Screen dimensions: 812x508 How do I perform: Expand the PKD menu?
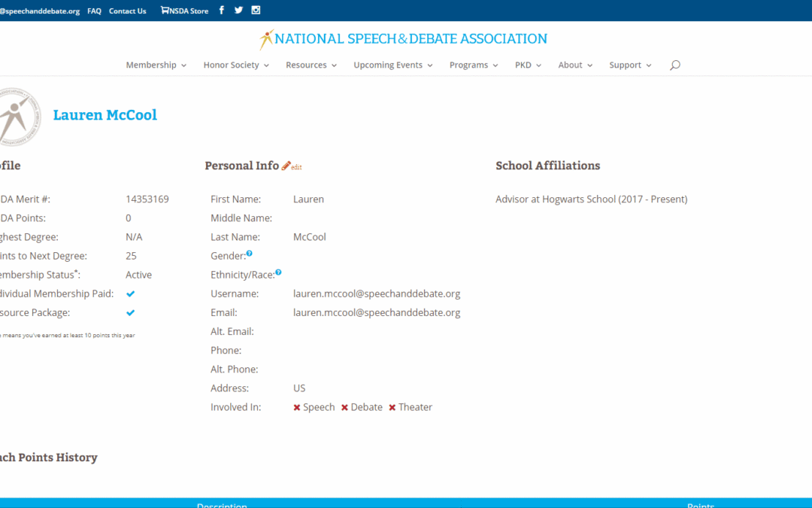click(529, 65)
